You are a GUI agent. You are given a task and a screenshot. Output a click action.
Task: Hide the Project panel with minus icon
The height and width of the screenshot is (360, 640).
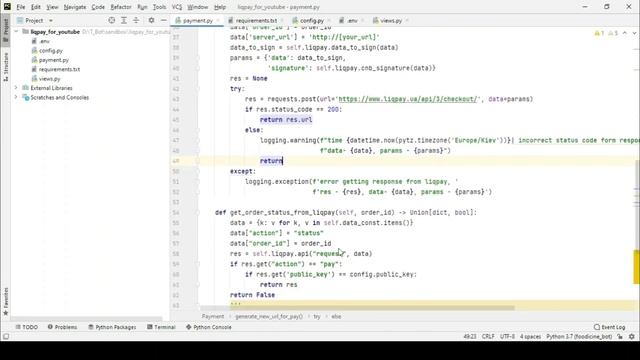click(163, 20)
